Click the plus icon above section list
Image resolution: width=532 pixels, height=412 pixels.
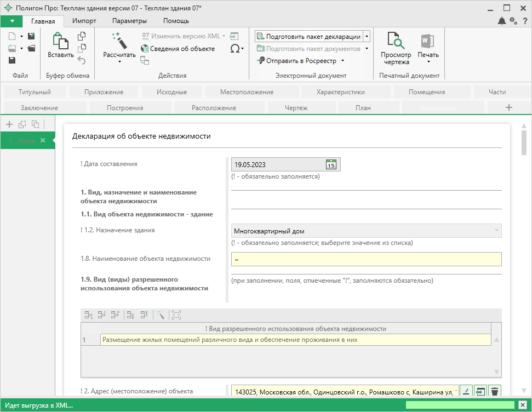point(9,124)
